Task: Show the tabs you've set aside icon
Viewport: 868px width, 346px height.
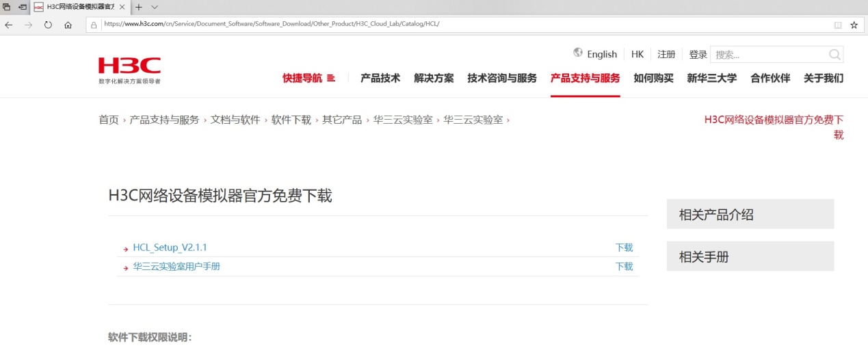Action: 6,6
